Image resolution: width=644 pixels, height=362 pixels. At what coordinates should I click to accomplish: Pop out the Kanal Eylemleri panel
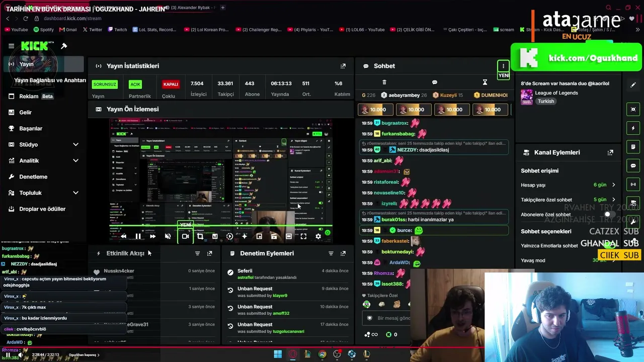pyautogui.click(x=610, y=152)
